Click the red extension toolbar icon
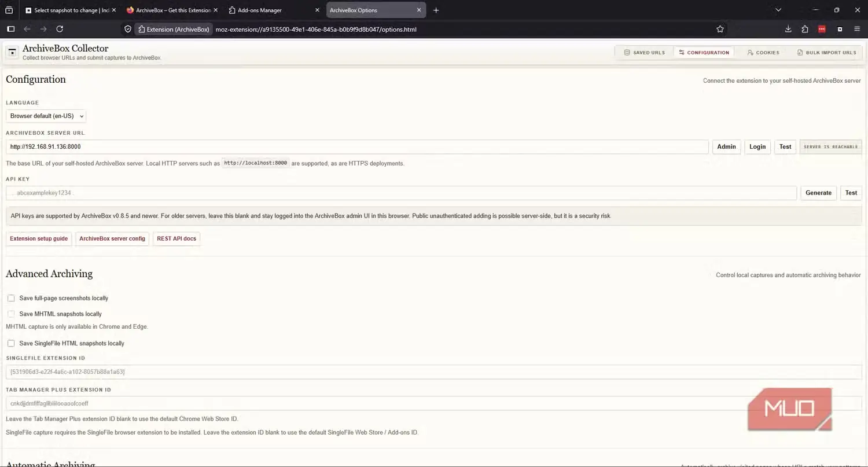Image resolution: width=868 pixels, height=467 pixels. point(822,29)
